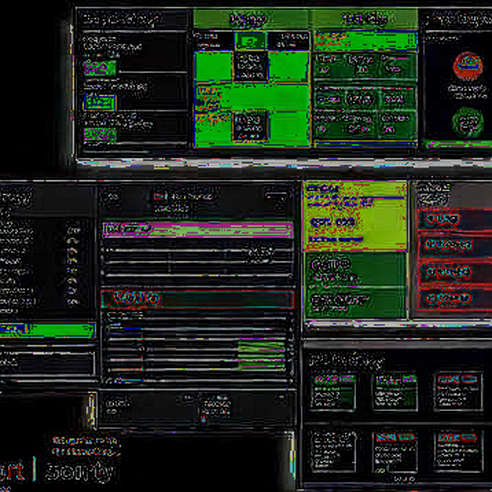
Task: Click the small green icon tile at top center
Action: pos(251,41)
